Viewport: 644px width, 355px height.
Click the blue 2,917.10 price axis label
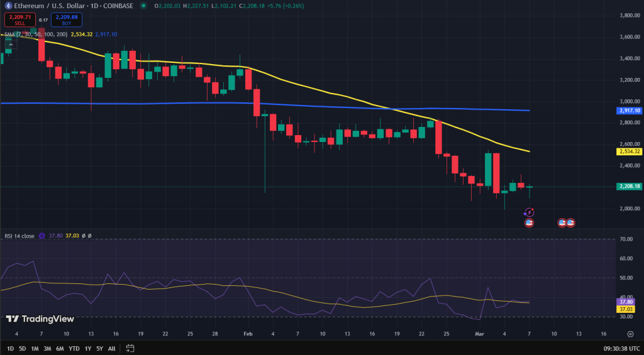(x=629, y=111)
